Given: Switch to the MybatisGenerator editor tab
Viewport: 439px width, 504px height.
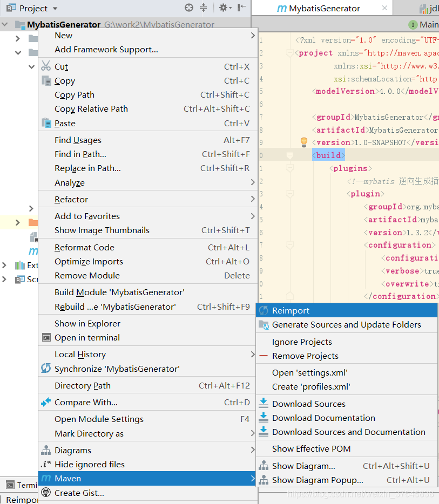Looking at the screenshot, I should click(x=322, y=8).
